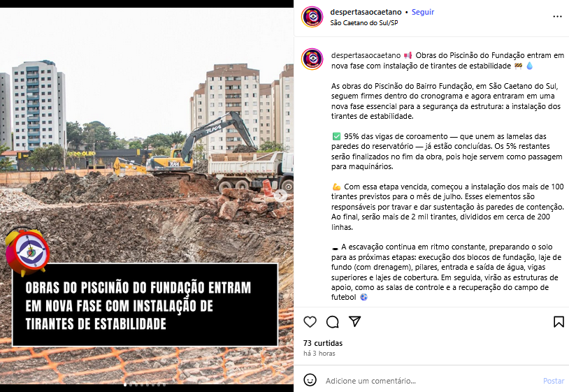Click the caption profile avatar
Screen dimensions: 569x392
point(312,59)
